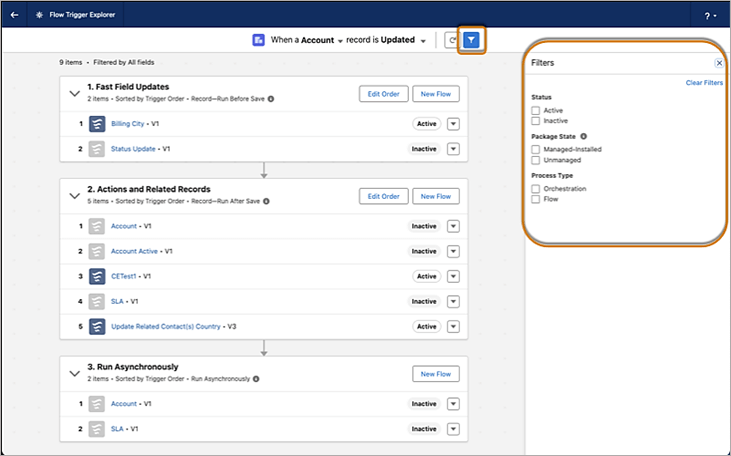Click the Package State info icon

pyautogui.click(x=583, y=135)
